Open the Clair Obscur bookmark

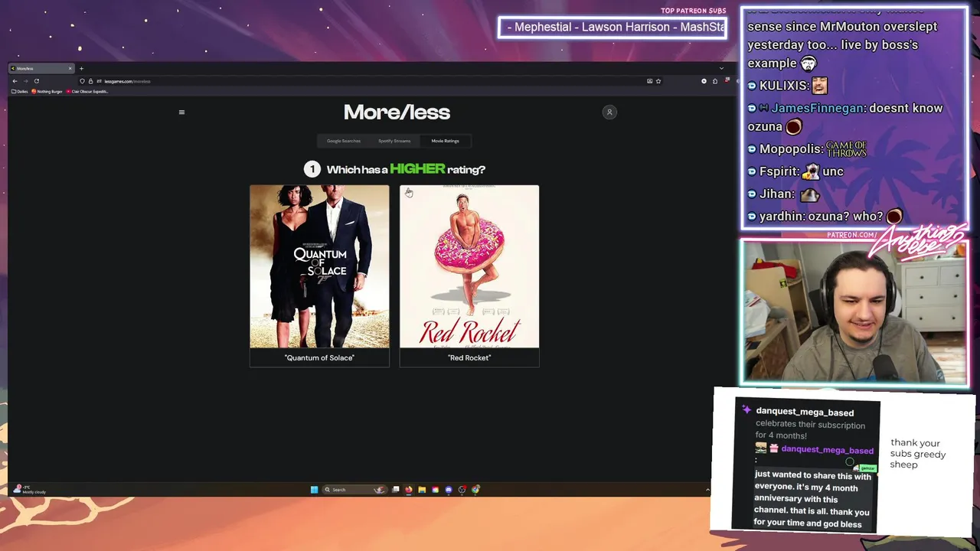click(87, 92)
